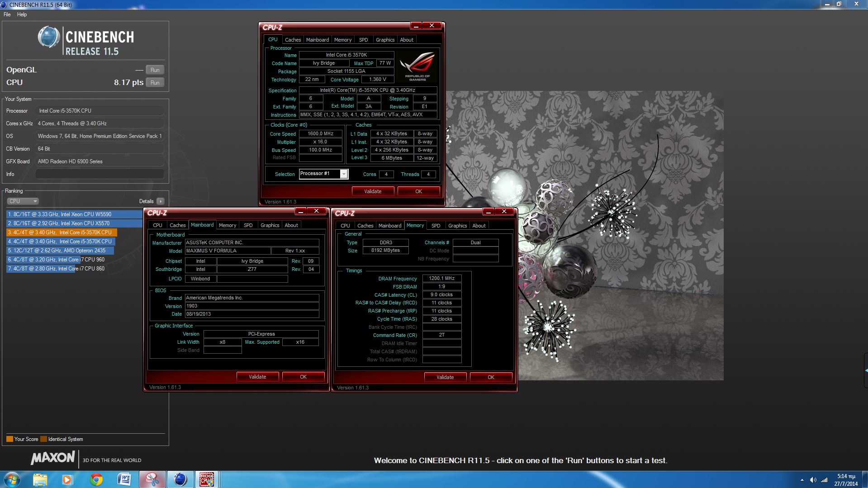The image size is (868, 488).
Task: Open Windows Explorer from the taskbar
Action: click(x=40, y=479)
